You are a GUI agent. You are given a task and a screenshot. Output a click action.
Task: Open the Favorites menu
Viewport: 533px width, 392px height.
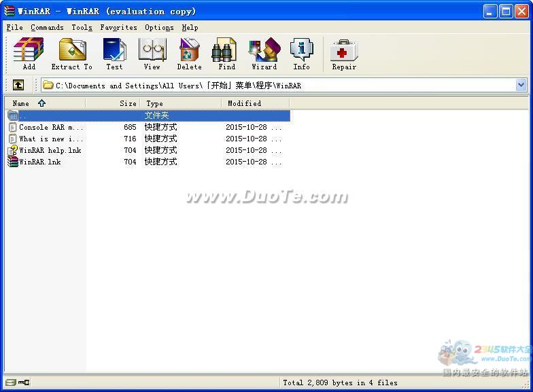[118, 27]
